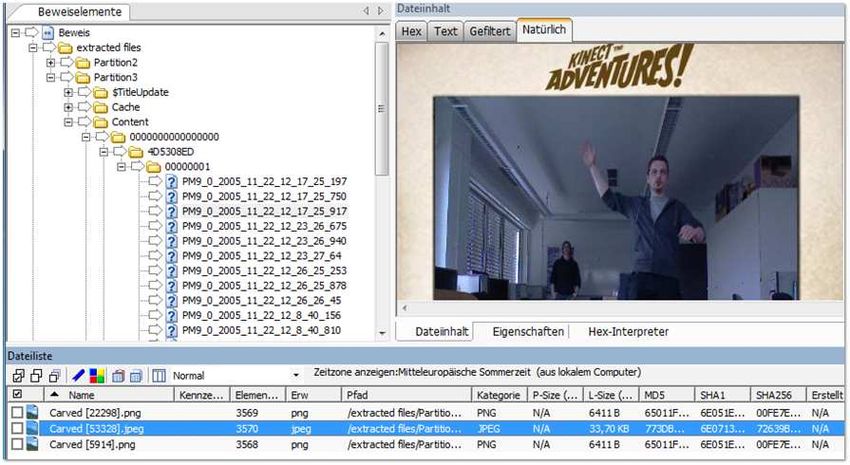Collapse the Partition3 node
850x465 pixels.
[x=50, y=78]
